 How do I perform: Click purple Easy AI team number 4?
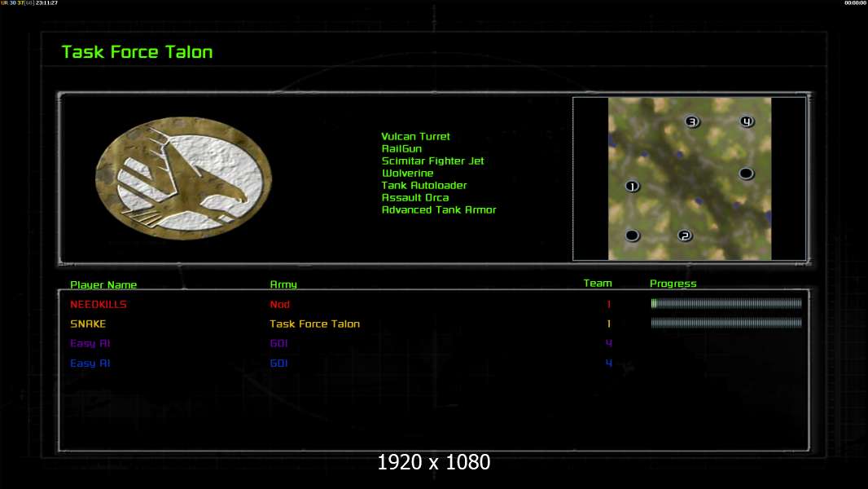point(609,343)
